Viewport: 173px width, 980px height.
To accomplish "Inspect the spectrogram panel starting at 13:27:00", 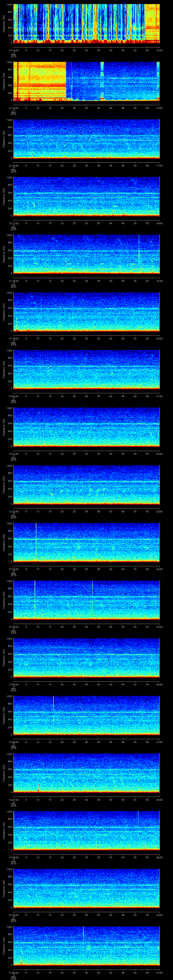I will pyautogui.click(x=87, y=773).
